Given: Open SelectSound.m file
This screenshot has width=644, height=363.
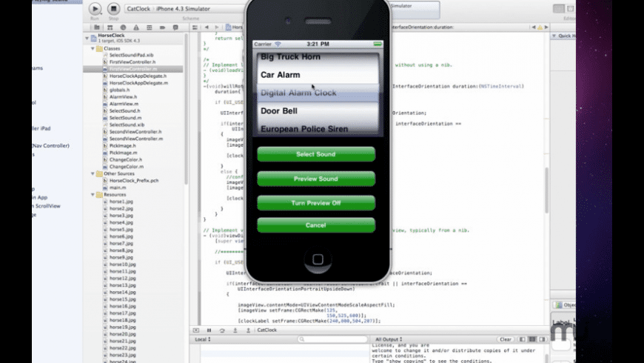Looking at the screenshot, I should pos(125,118).
